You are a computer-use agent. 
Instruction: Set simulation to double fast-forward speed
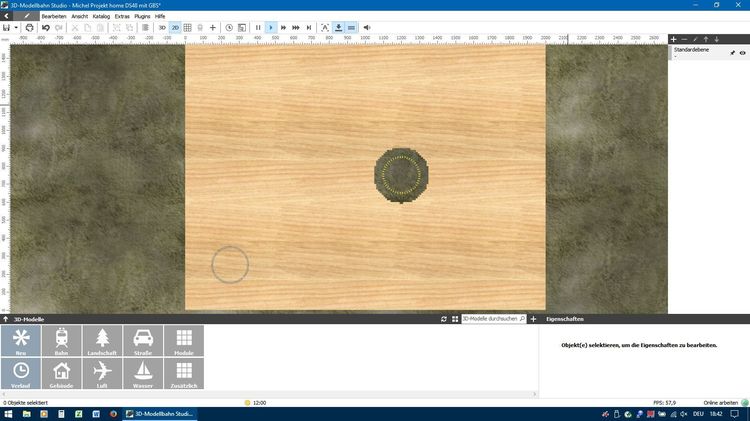pyautogui.click(x=284, y=28)
